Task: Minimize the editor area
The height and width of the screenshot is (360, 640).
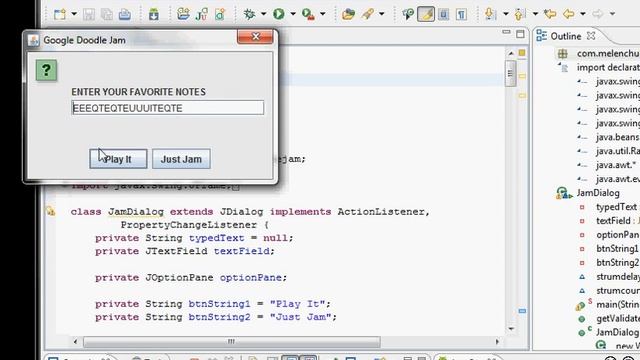Action: [x=506, y=33]
